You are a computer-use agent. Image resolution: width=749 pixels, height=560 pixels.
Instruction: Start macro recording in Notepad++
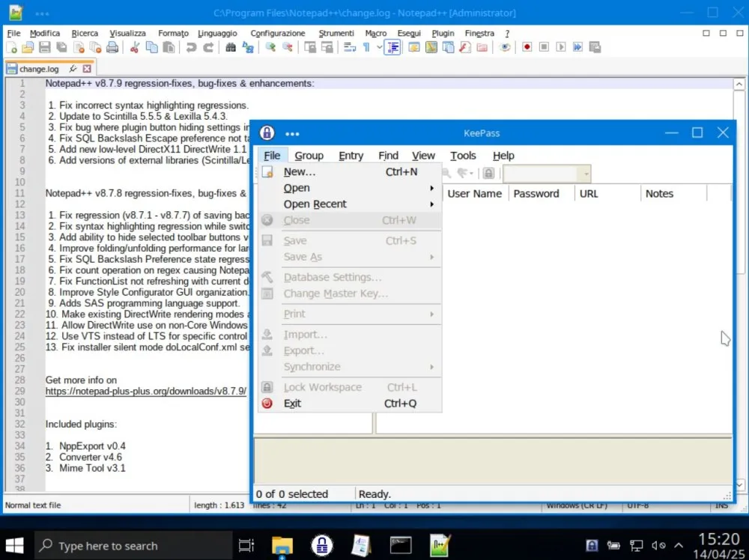pyautogui.click(x=527, y=47)
